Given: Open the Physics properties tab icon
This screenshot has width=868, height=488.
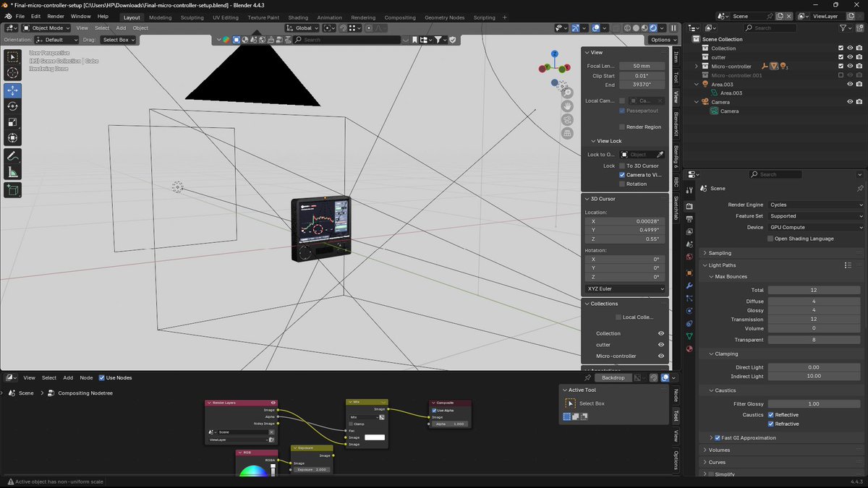Looking at the screenshot, I should [x=689, y=311].
